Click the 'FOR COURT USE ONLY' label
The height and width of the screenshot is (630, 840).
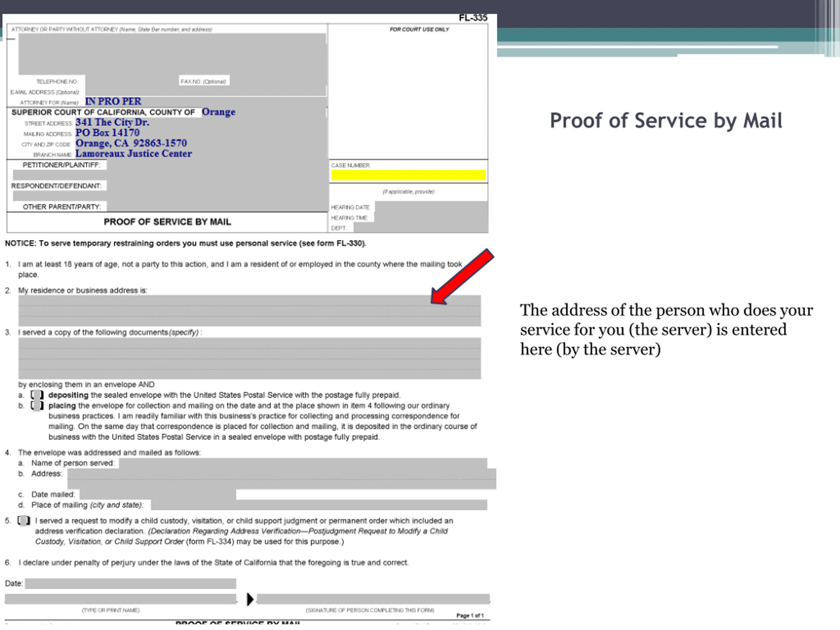(419, 30)
